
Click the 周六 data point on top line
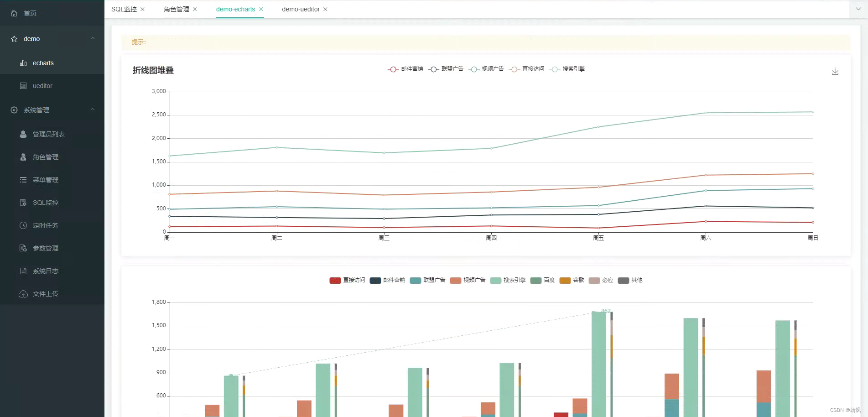706,113
